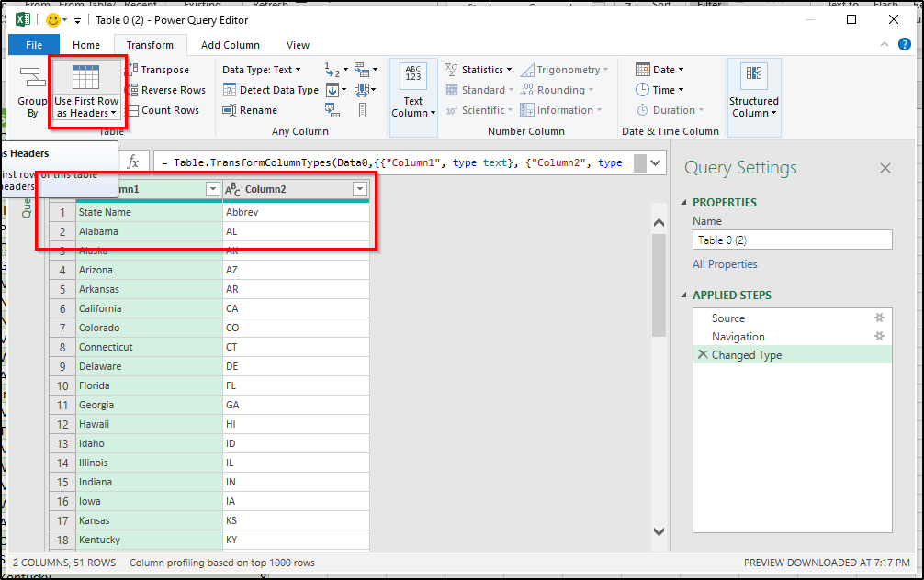Select the Navigation applied step
Image resolution: width=924 pixels, height=580 pixels.
[792, 337]
